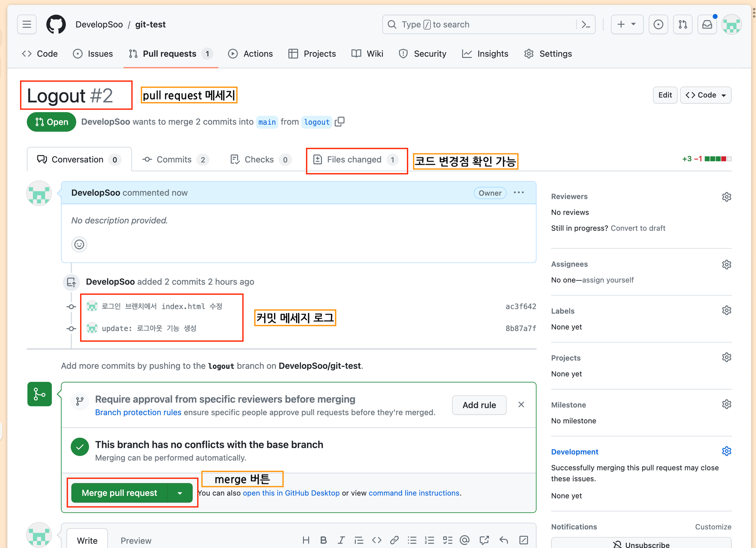
Task: Click the GitHub Octocat home logo
Action: (56, 25)
